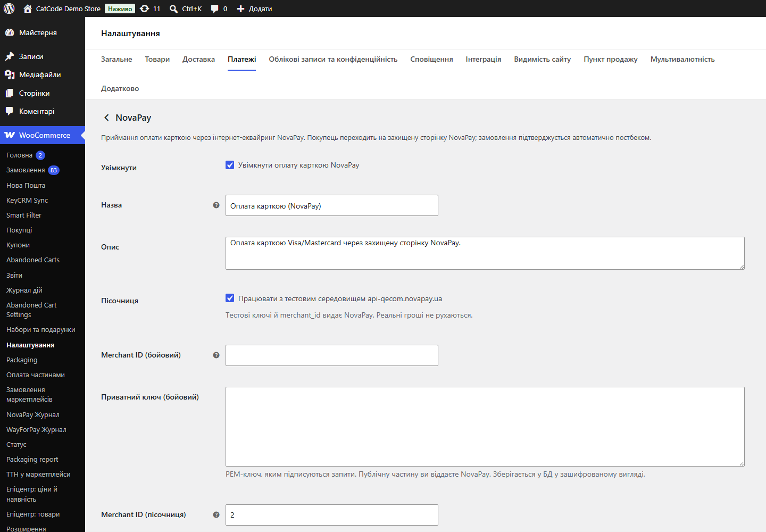Click the Записи pin icon
The image size is (766, 532).
click(x=10, y=56)
